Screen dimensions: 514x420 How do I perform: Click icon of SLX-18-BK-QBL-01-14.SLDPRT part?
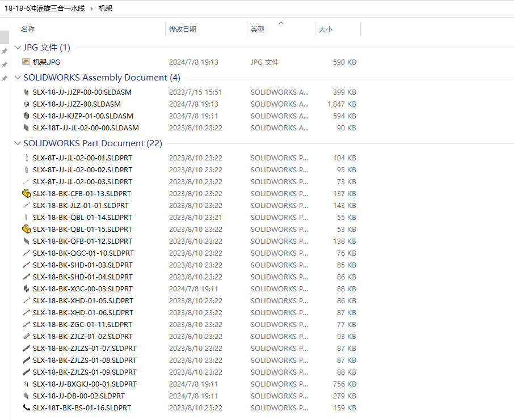(26, 217)
